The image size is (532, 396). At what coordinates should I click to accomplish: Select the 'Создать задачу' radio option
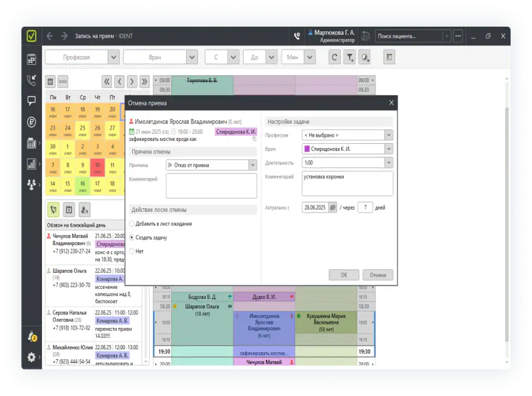(132, 237)
